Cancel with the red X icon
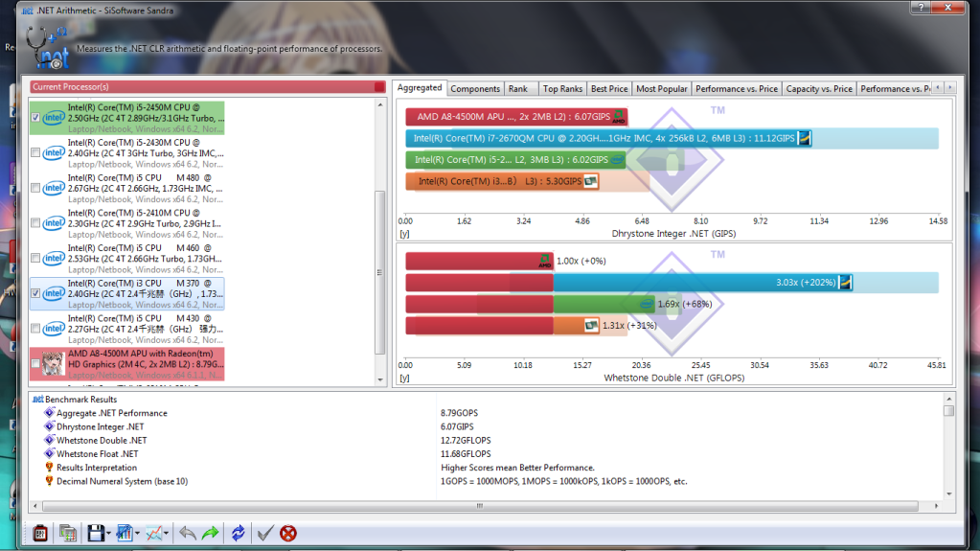This screenshot has width=980, height=551. click(x=288, y=534)
